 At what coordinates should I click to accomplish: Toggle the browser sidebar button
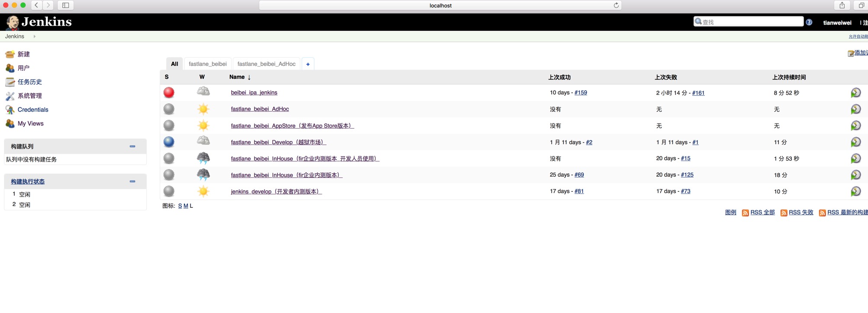coord(66,5)
